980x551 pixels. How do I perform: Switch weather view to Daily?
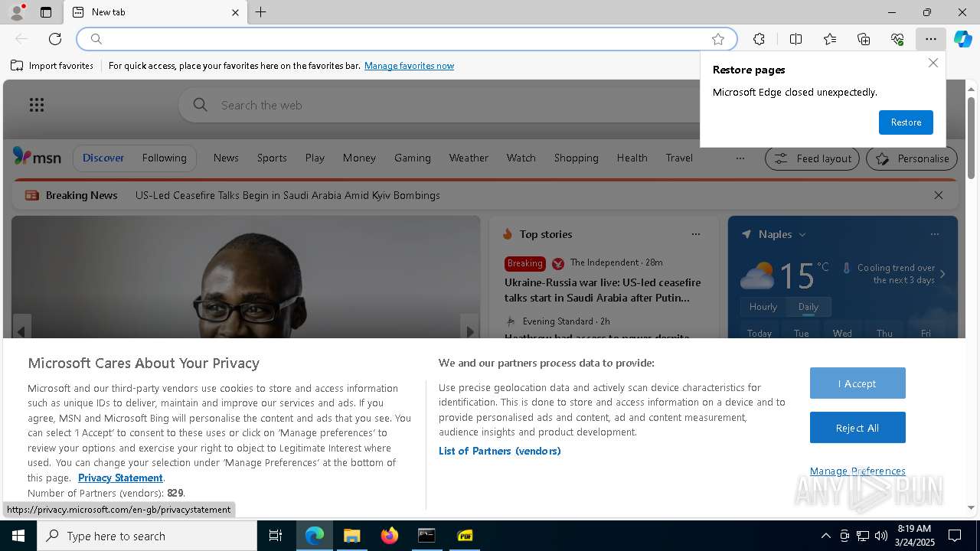tap(808, 307)
